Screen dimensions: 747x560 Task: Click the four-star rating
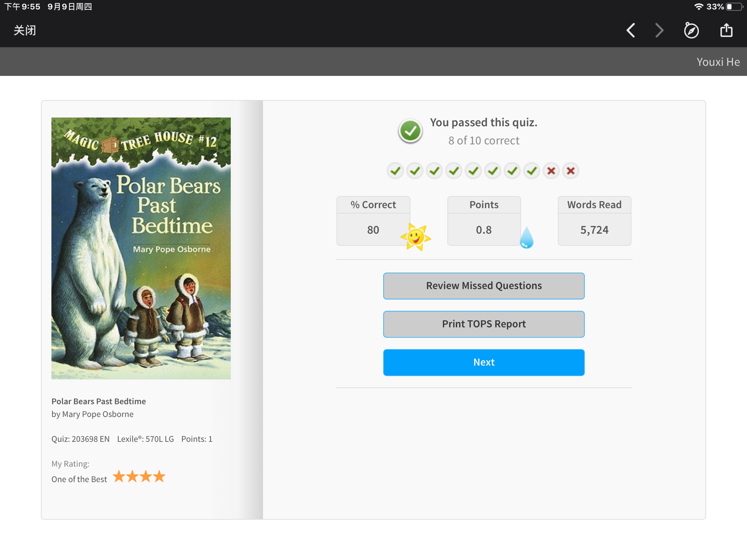pos(139,476)
